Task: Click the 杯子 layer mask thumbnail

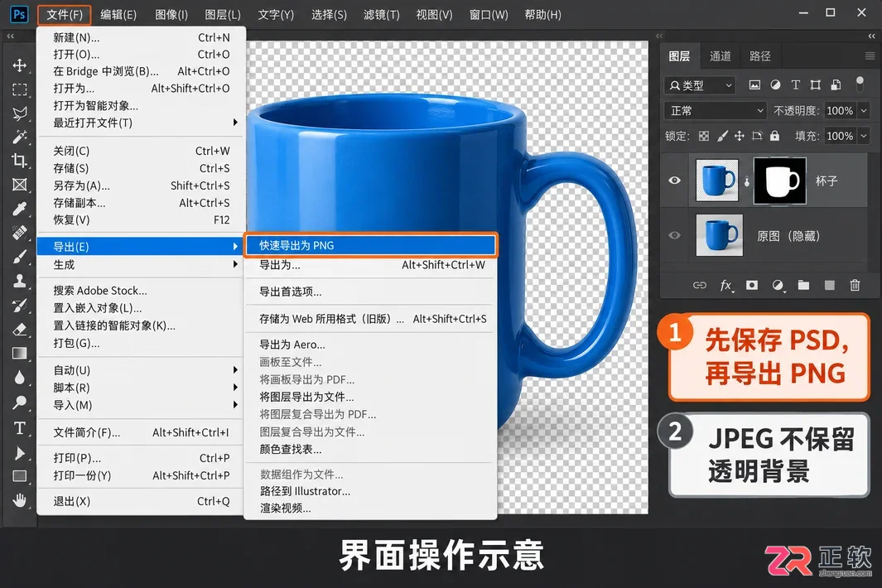Action: click(x=779, y=181)
